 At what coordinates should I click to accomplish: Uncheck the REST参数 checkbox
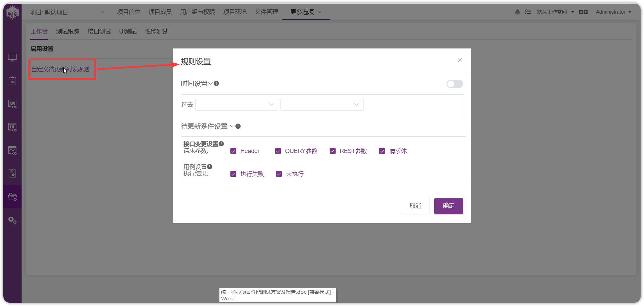point(333,151)
